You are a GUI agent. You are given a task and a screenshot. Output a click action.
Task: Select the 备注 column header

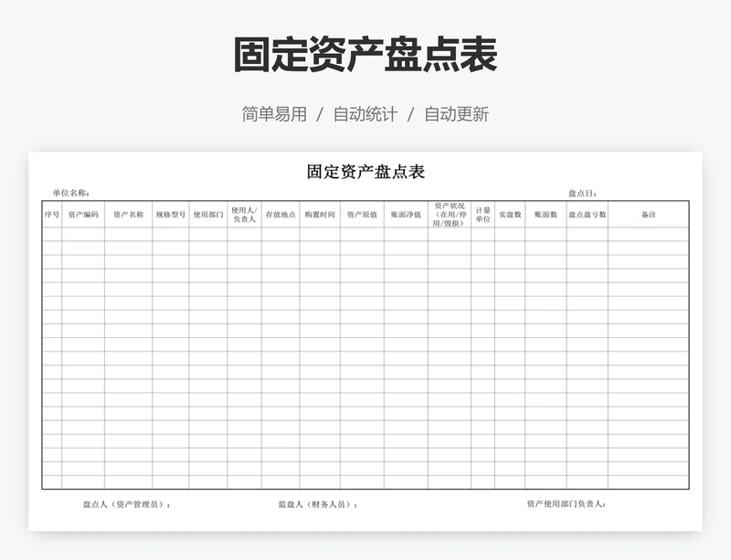coord(649,215)
